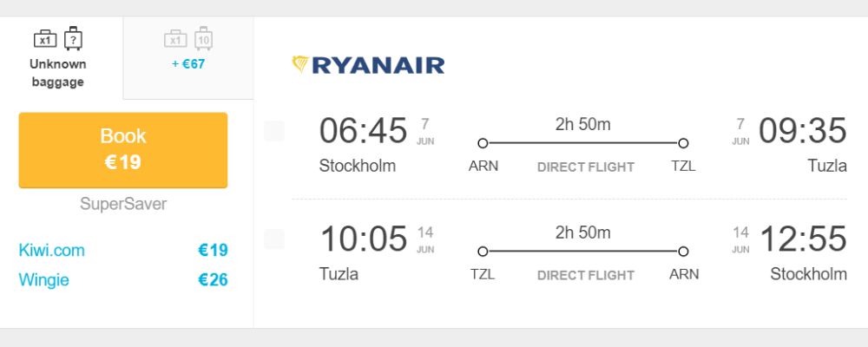Click the SuperSaver provider label
This screenshot has width=868, height=347.
click(123, 204)
